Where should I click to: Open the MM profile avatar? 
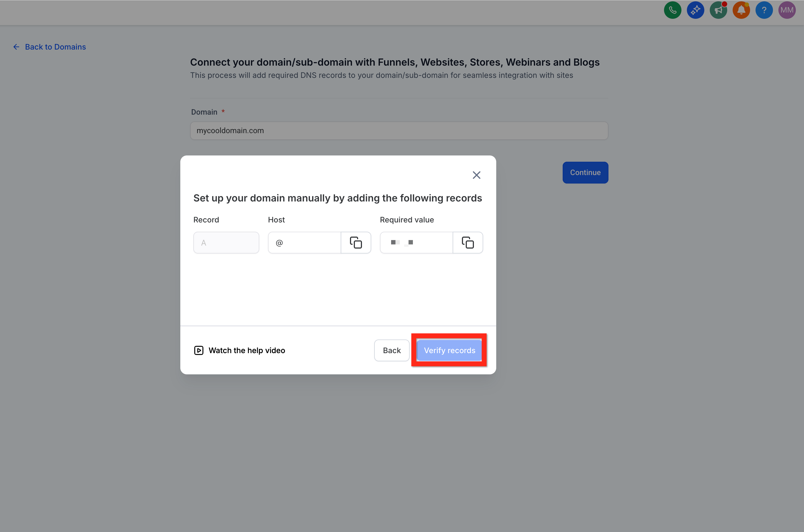pyautogui.click(x=787, y=10)
